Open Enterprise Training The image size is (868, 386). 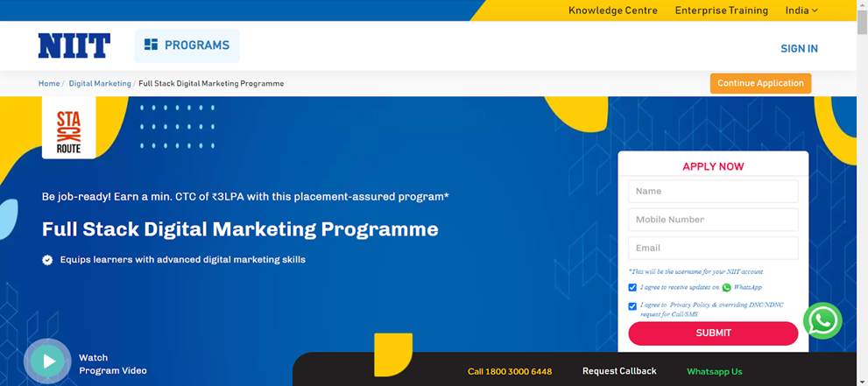tap(722, 11)
